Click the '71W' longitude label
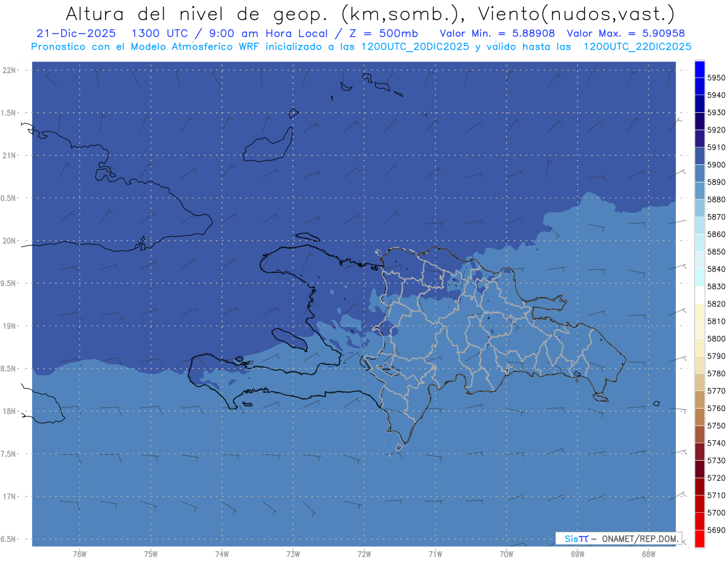The width and height of the screenshot is (728, 562). click(x=435, y=554)
